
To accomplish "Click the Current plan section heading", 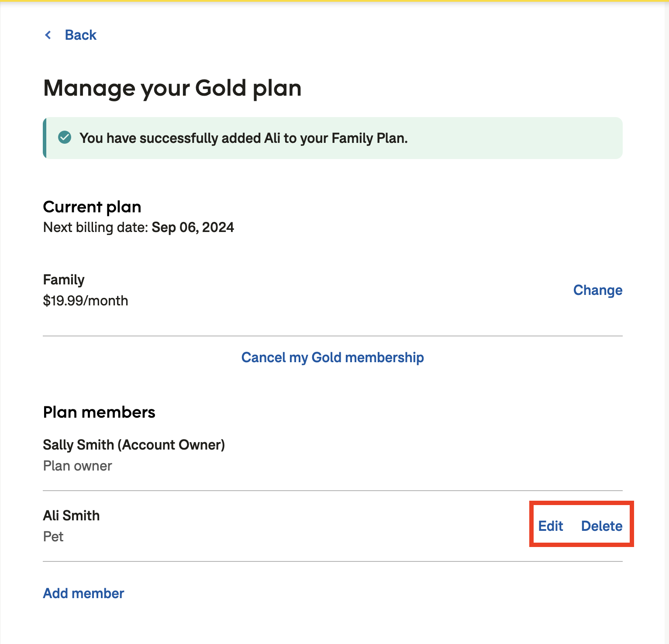I will [92, 206].
